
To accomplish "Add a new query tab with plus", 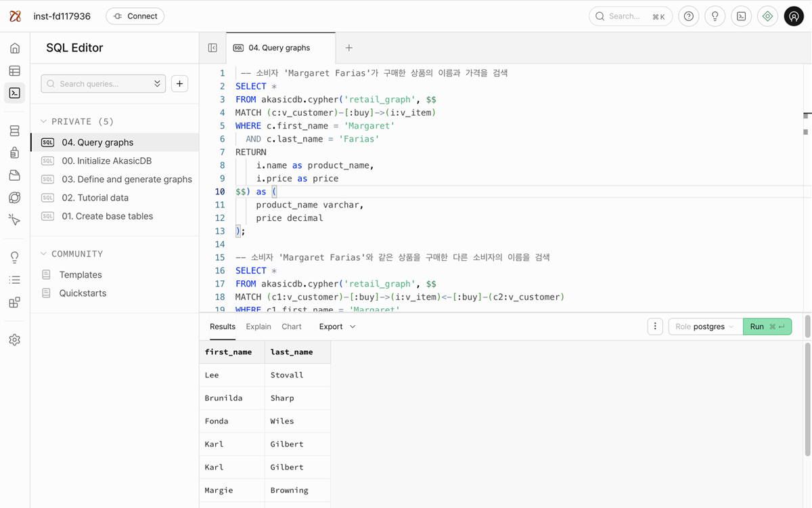I will point(349,48).
